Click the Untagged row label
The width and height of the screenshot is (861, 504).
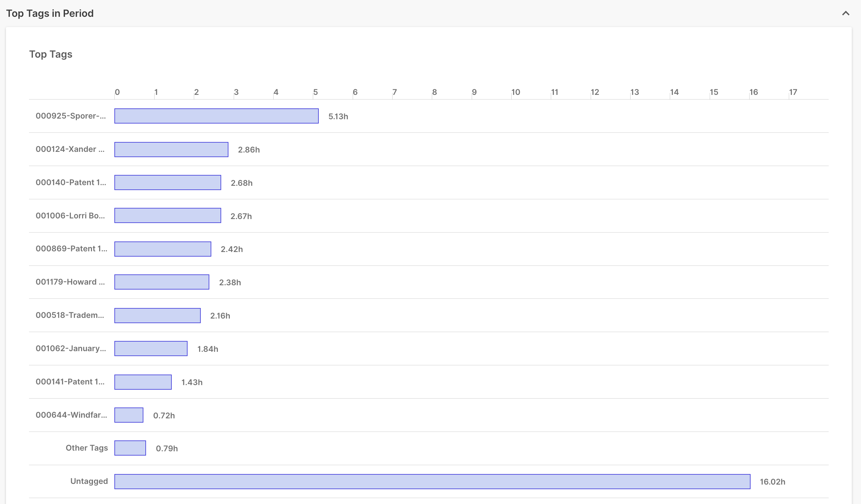point(89,481)
